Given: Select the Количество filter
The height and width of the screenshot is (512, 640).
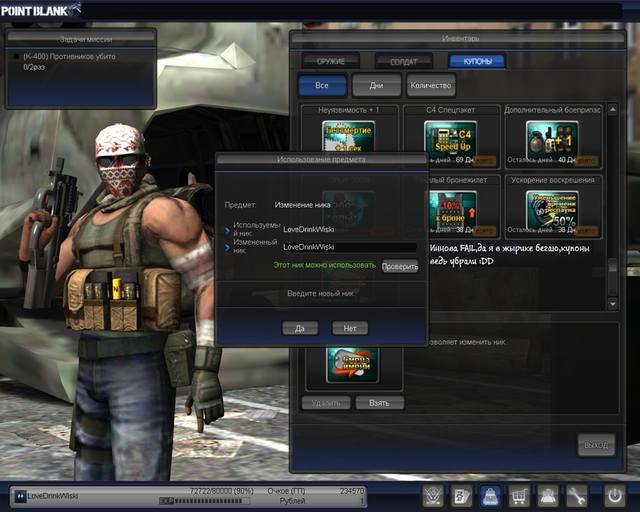Looking at the screenshot, I should [x=431, y=85].
